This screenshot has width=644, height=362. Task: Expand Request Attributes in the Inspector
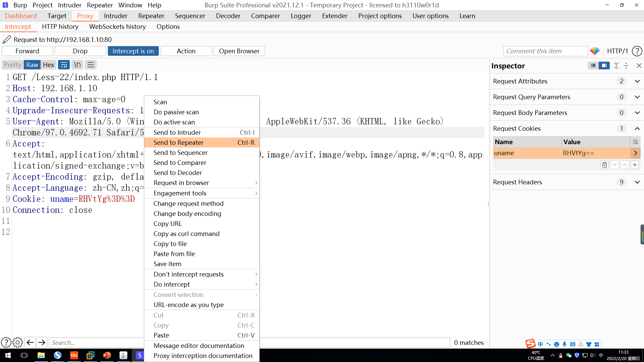637,81
